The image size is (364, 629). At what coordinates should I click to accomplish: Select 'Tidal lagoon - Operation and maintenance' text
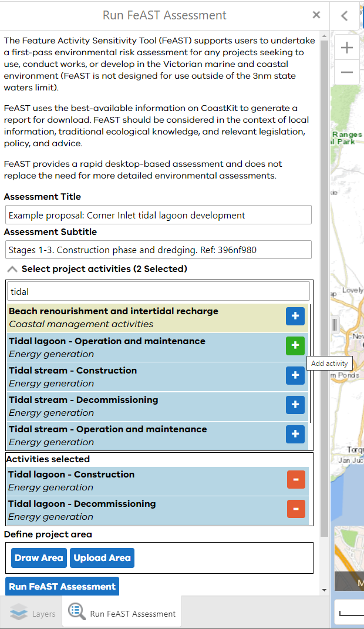click(107, 341)
